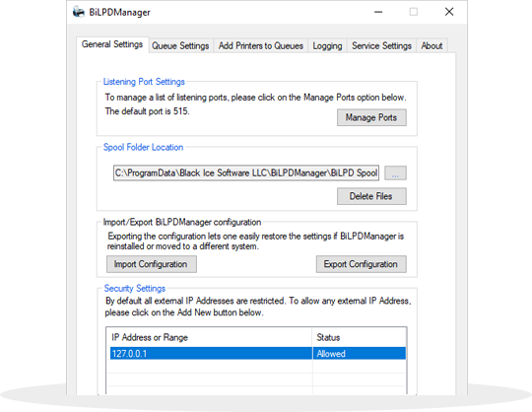Close the BiLPDManager window
The height and width of the screenshot is (412, 532).
click(449, 12)
